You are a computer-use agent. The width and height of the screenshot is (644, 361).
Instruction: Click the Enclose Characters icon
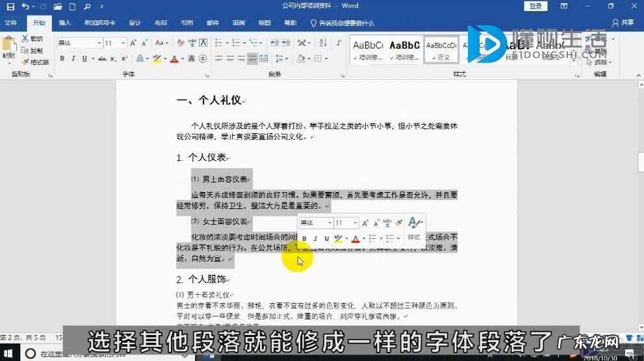(203, 58)
